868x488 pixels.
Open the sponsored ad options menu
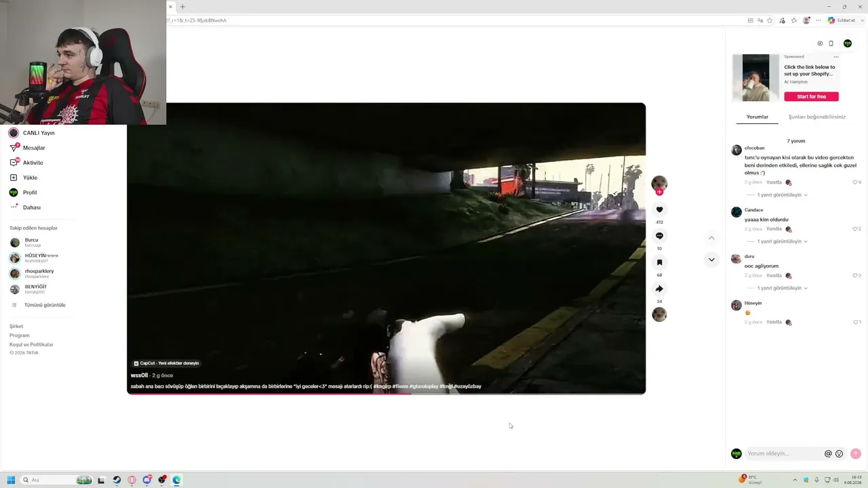[x=835, y=57]
